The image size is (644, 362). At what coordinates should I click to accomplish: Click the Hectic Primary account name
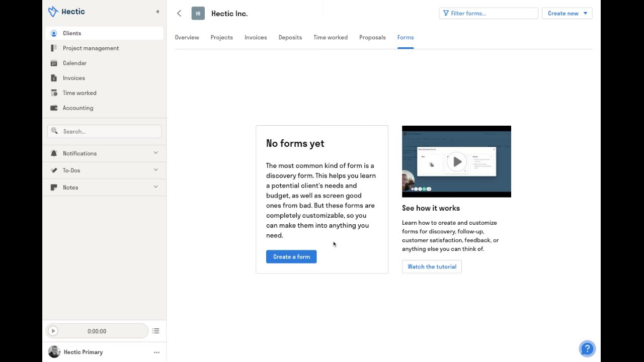point(83,352)
